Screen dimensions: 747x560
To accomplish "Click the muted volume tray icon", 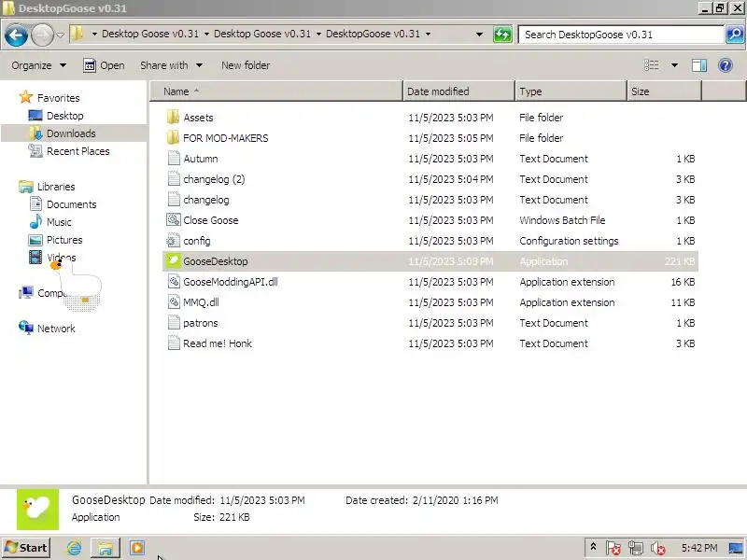I will tap(658, 548).
